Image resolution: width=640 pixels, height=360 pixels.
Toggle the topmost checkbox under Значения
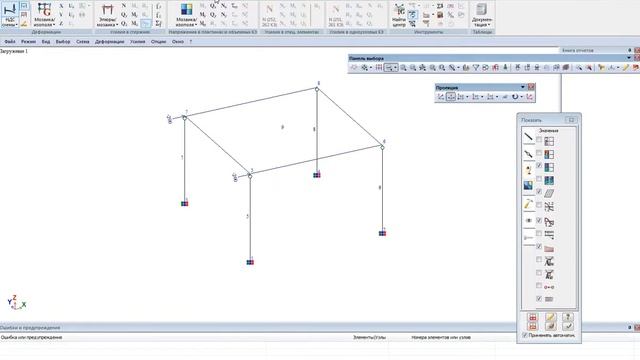(539, 140)
